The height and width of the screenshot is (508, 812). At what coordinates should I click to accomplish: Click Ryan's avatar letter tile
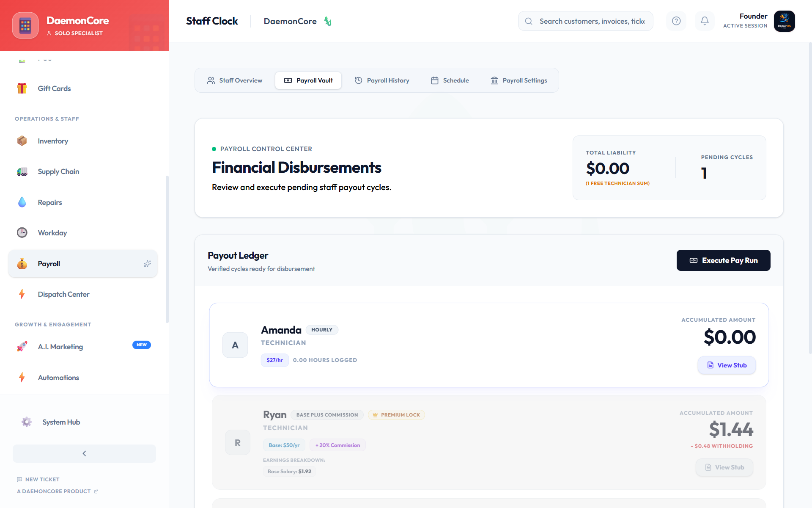click(x=238, y=443)
